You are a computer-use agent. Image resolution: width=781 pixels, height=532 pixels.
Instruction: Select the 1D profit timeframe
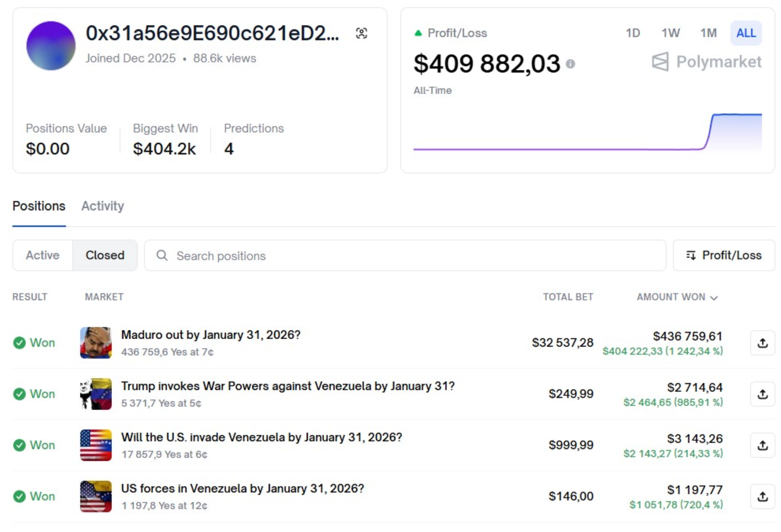click(633, 33)
